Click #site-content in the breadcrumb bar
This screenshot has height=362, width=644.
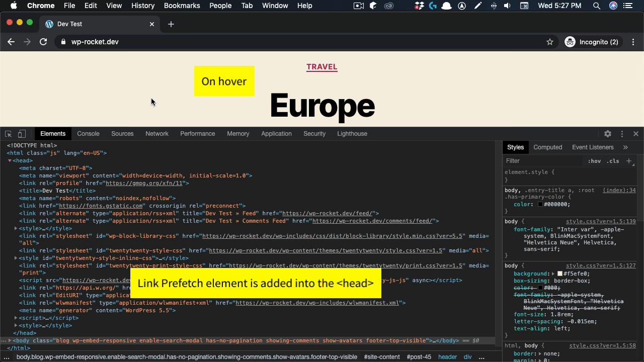(382, 357)
